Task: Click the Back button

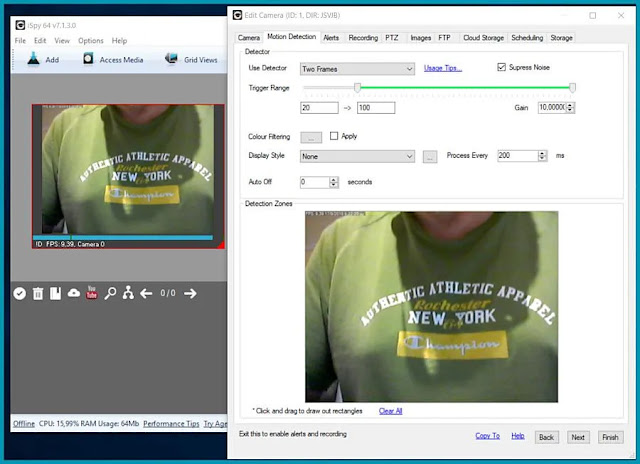Action: tap(546, 437)
